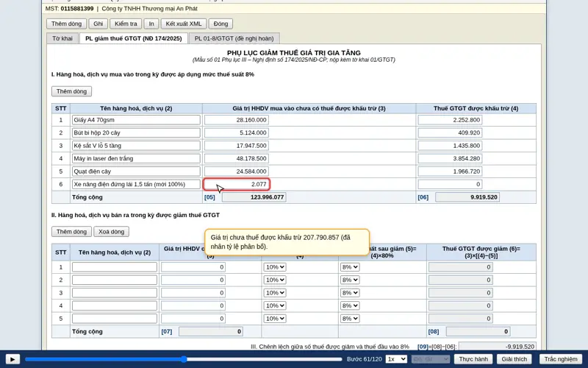Screen dimensions: 588x368
Task: Click the [05] total field 123.996.077
Action: [254, 197]
